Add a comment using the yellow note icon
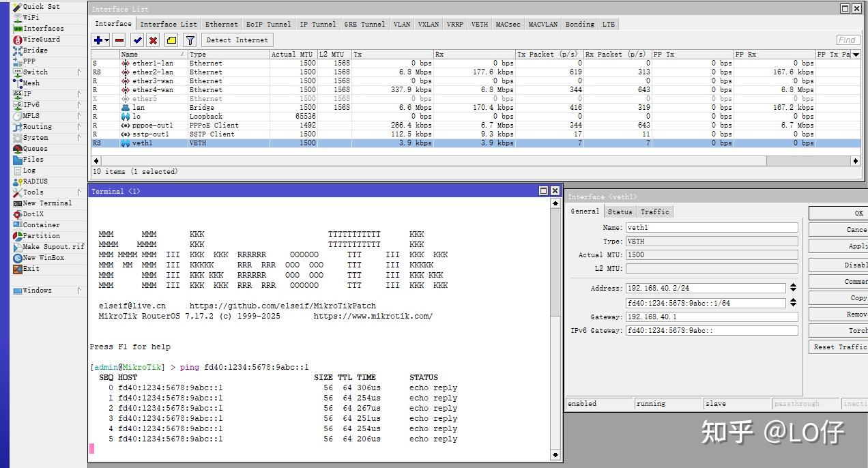Screen dimensions: 868x468 pyautogui.click(x=172, y=40)
